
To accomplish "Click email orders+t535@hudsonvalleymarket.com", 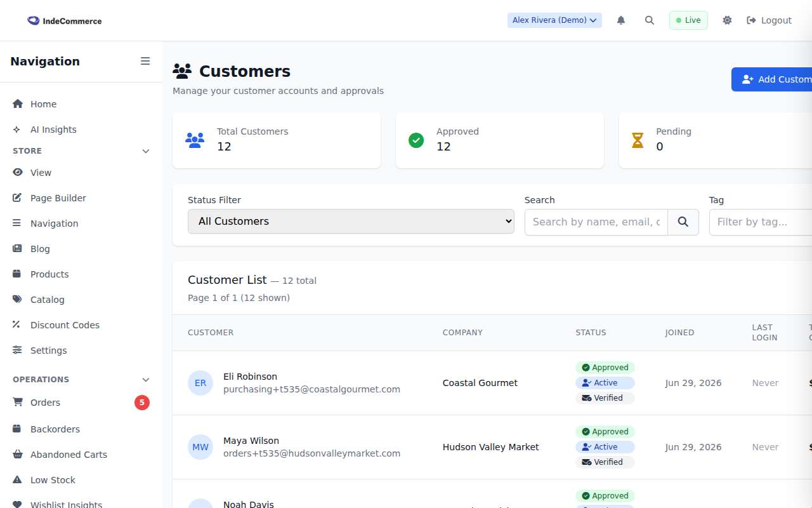I will tap(311, 453).
